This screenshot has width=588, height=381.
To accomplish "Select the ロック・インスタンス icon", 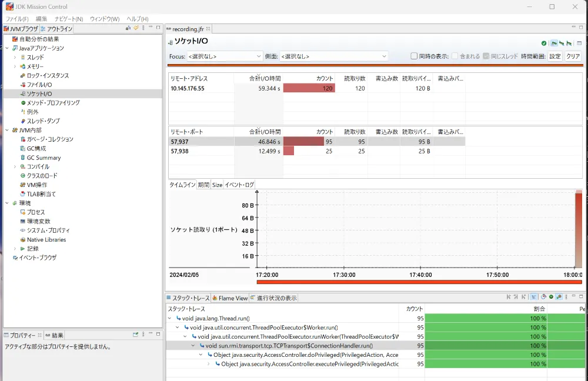I will tap(23, 75).
